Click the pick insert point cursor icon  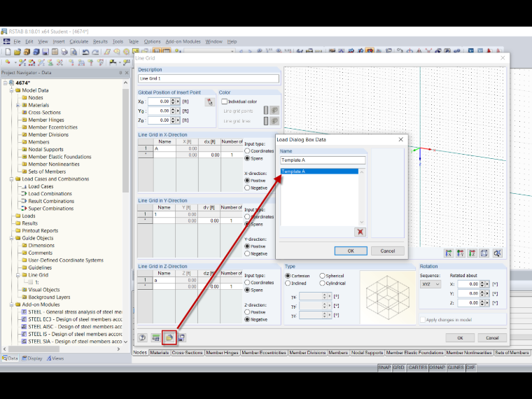pyautogui.click(x=210, y=101)
